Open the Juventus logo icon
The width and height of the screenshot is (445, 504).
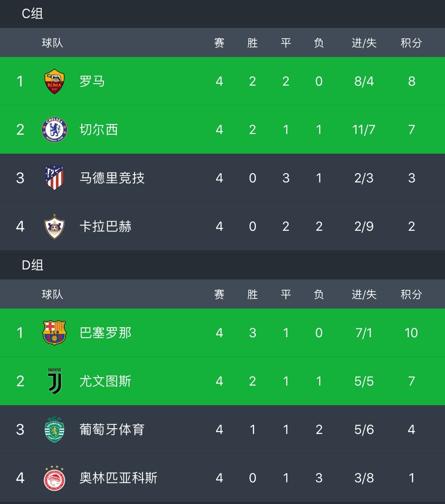click(54, 381)
